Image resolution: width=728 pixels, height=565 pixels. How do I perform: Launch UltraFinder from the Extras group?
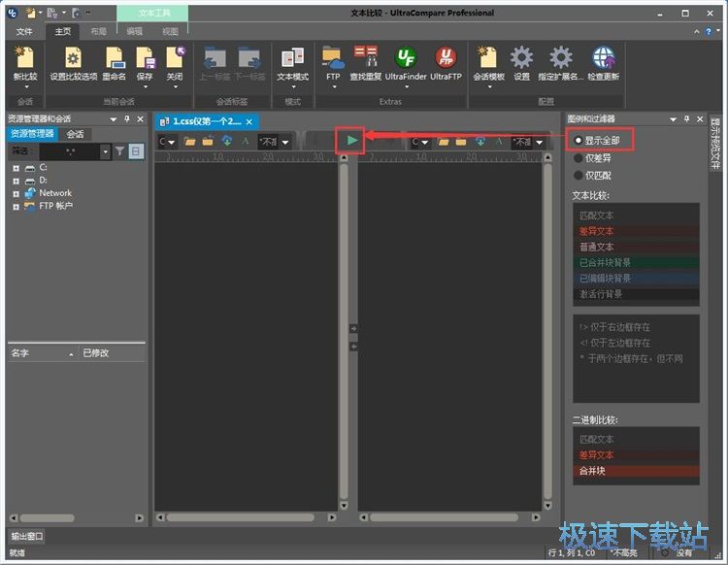[x=406, y=60]
